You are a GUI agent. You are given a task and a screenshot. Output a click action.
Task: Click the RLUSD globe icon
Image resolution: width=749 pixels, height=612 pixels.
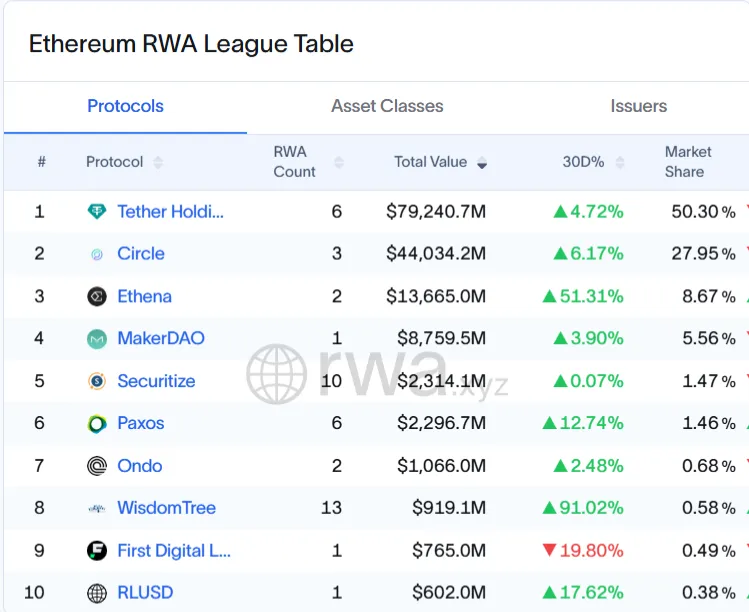(97, 593)
